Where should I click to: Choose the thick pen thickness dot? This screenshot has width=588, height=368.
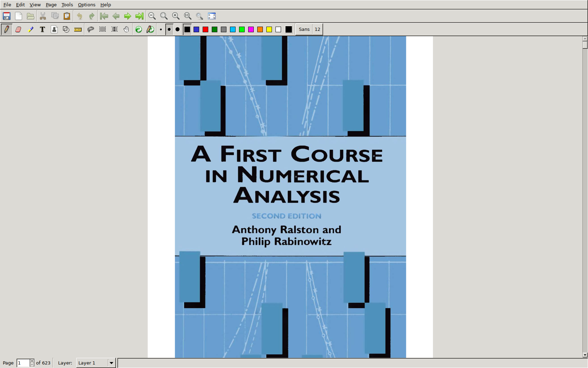pos(177,29)
